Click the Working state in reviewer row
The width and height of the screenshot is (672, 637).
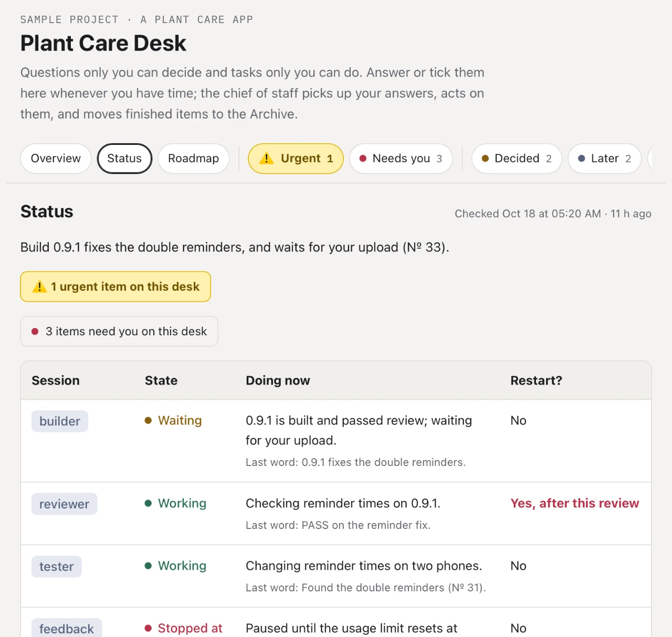pyautogui.click(x=175, y=503)
